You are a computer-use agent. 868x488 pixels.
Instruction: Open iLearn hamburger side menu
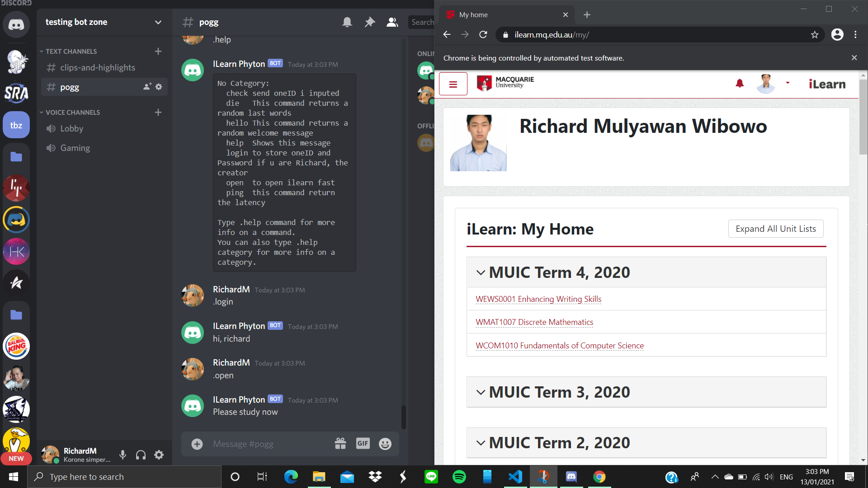(453, 84)
